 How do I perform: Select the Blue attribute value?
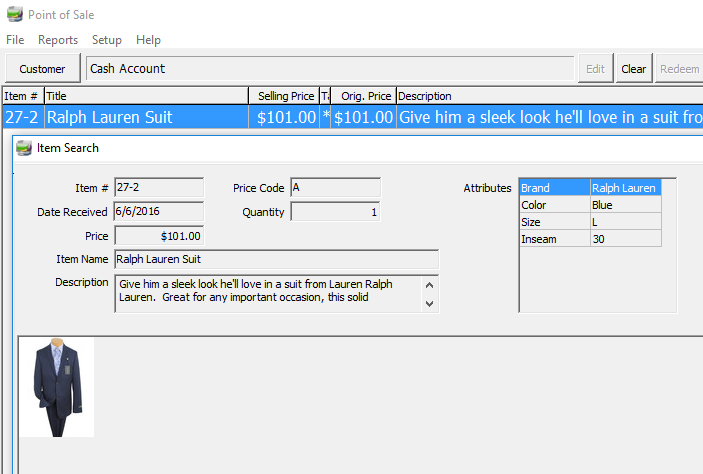point(626,205)
